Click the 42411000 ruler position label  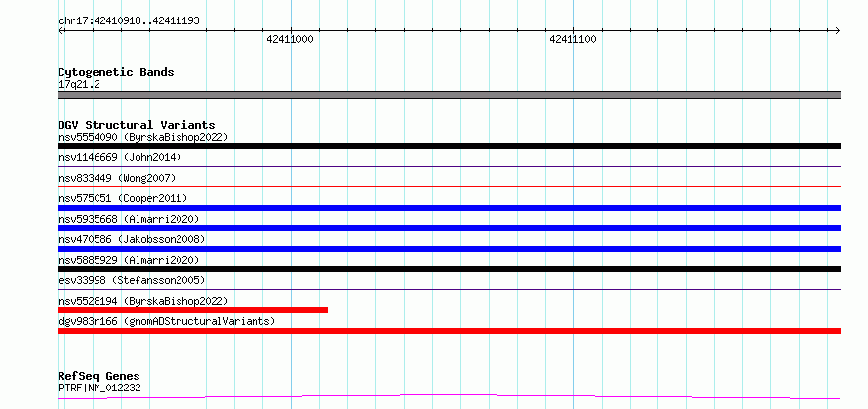[290, 39]
